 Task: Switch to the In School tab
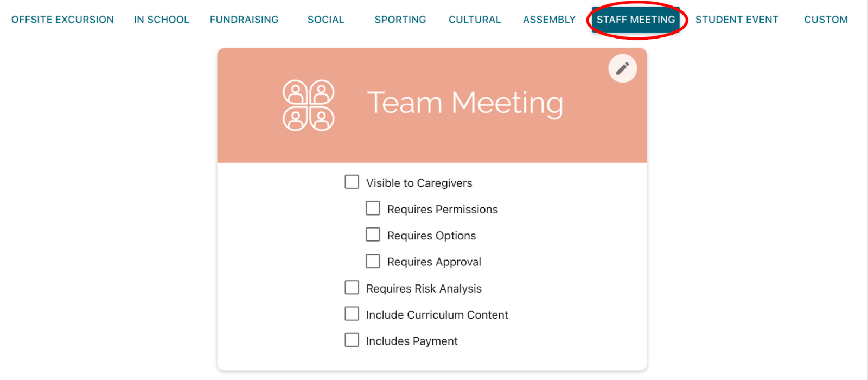click(162, 20)
